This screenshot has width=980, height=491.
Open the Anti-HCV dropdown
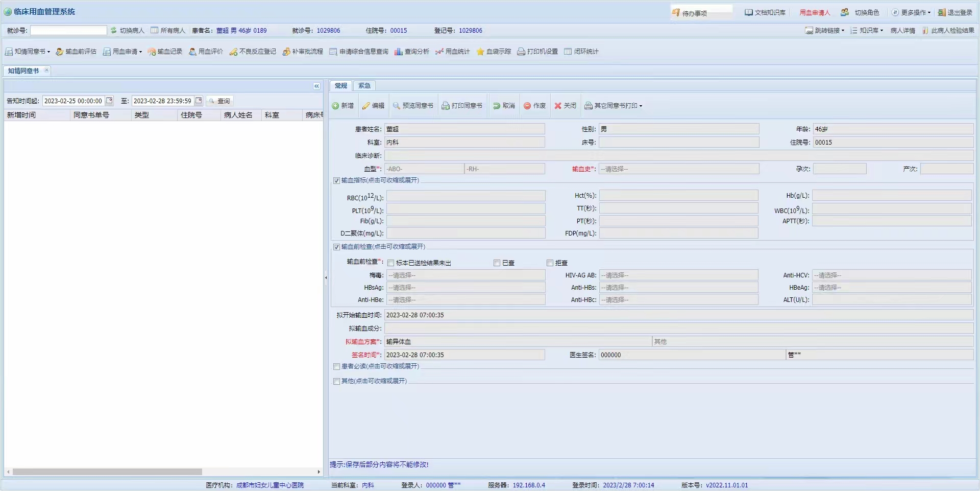[892, 275]
